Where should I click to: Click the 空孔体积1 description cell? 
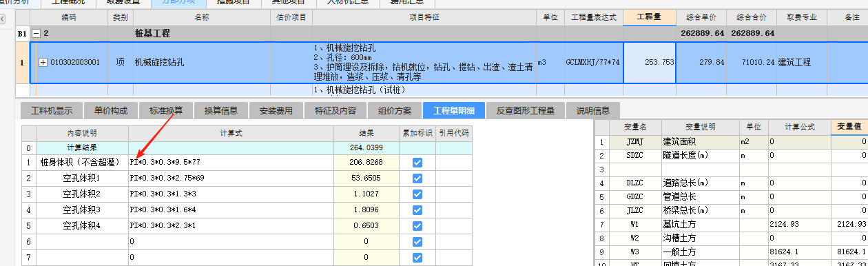(82, 178)
